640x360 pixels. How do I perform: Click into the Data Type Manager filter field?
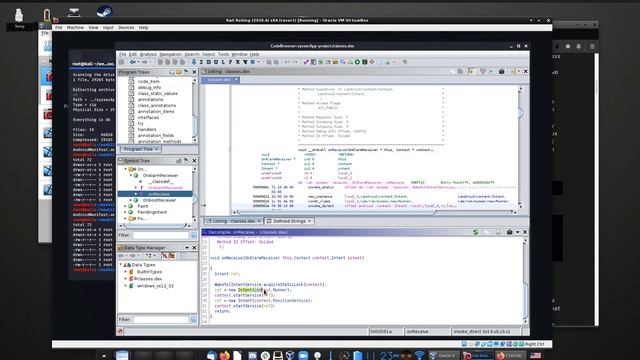click(161, 319)
